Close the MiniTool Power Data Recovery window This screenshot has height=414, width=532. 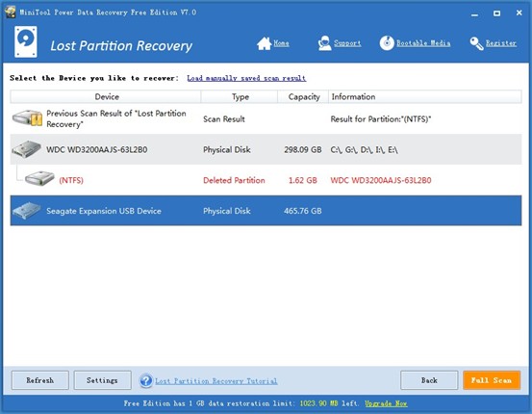(x=519, y=13)
